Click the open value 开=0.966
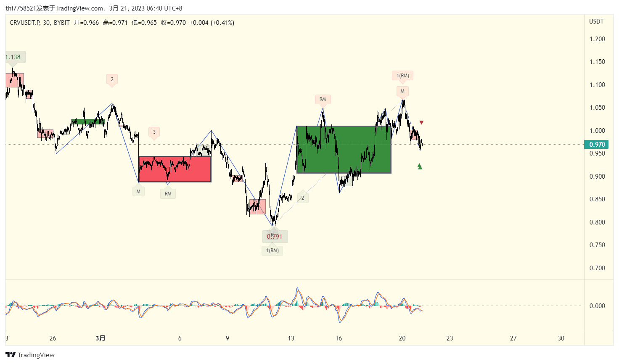Image resolution: width=619 pixels, height=364 pixels. [x=86, y=23]
